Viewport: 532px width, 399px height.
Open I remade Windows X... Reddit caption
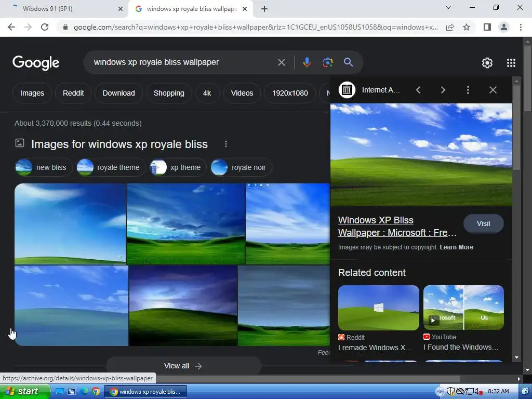(x=375, y=348)
